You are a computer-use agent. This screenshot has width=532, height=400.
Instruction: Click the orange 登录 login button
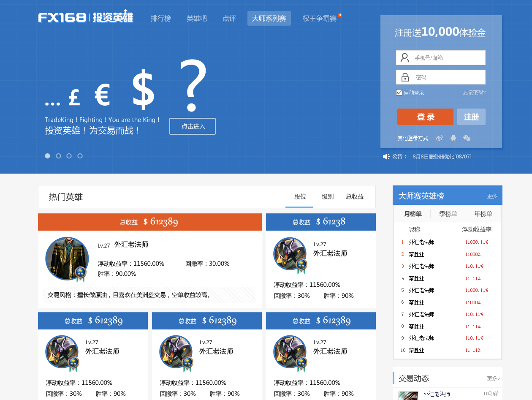point(425,117)
